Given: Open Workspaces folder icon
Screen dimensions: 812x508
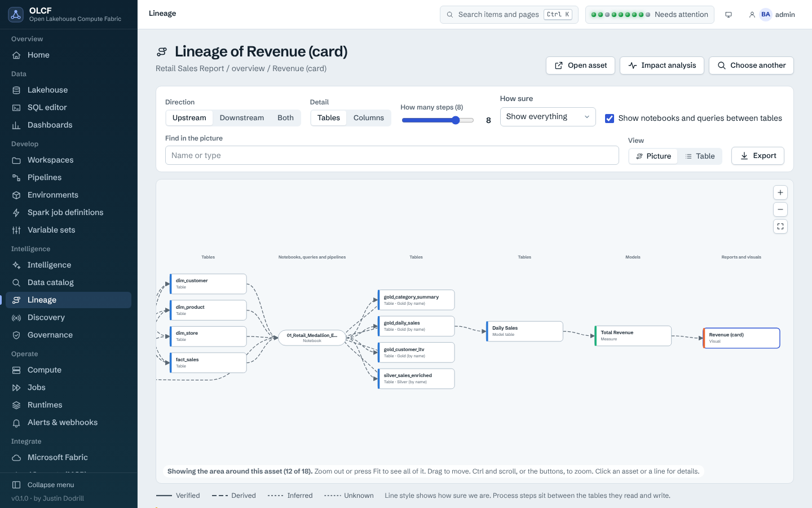Looking at the screenshot, I should click(16, 160).
